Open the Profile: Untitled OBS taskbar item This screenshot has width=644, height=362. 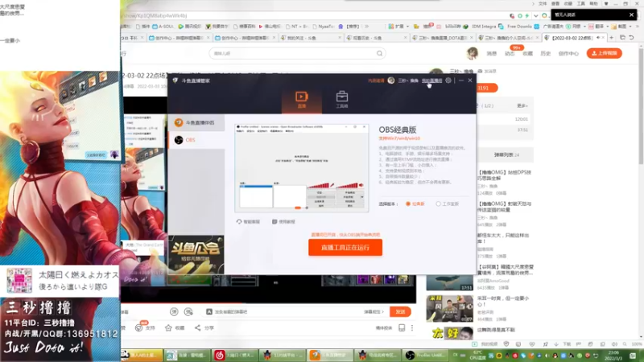[426, 355]
